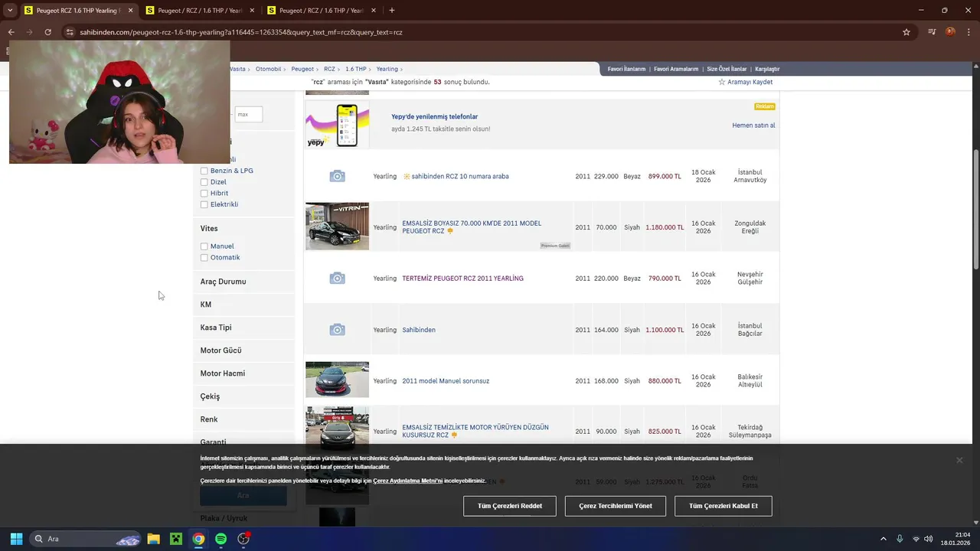Open Favori İlanlarım menu item
The image size is (980, 551).
[626, 69]
